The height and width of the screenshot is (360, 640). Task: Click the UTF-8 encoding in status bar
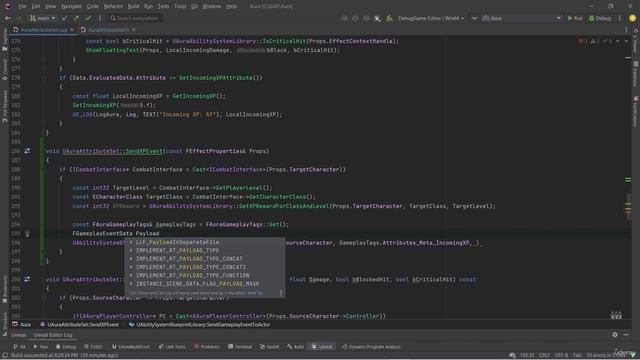point(561,356)
